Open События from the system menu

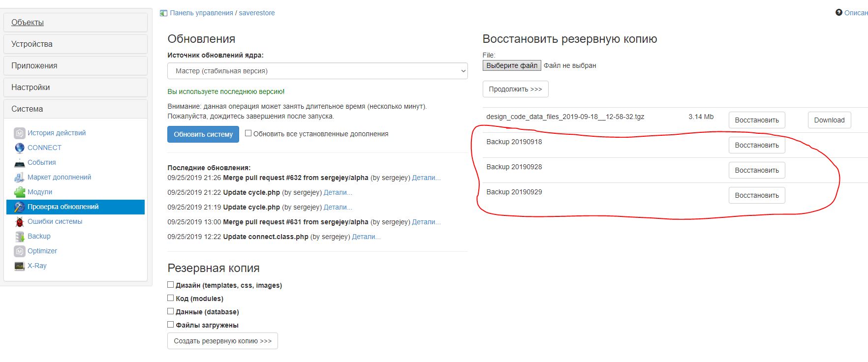[x=42, y=162]
